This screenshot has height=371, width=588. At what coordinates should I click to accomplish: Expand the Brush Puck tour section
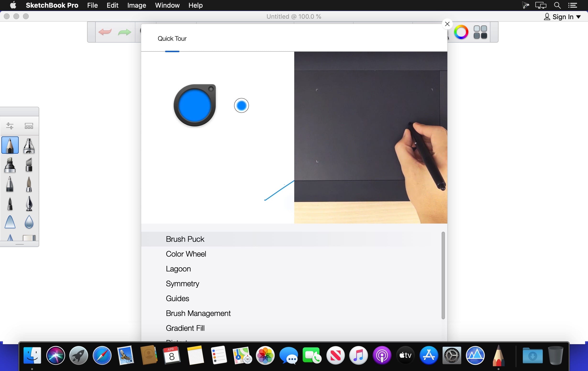[x=184, y=239]
